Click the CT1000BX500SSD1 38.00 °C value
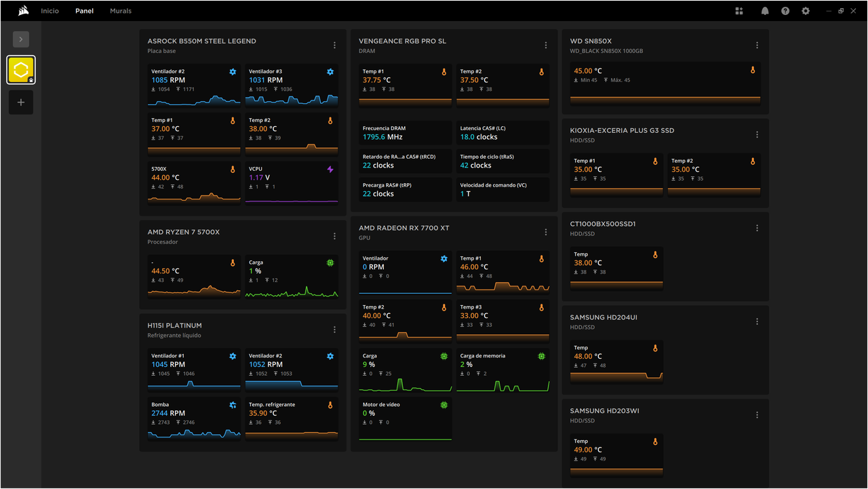 click(588, 262)
